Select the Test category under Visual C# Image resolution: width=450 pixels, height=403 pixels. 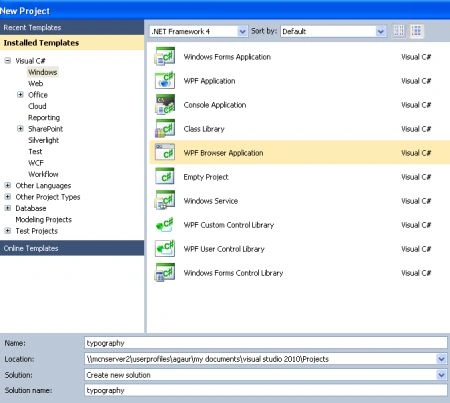point(35,151)
